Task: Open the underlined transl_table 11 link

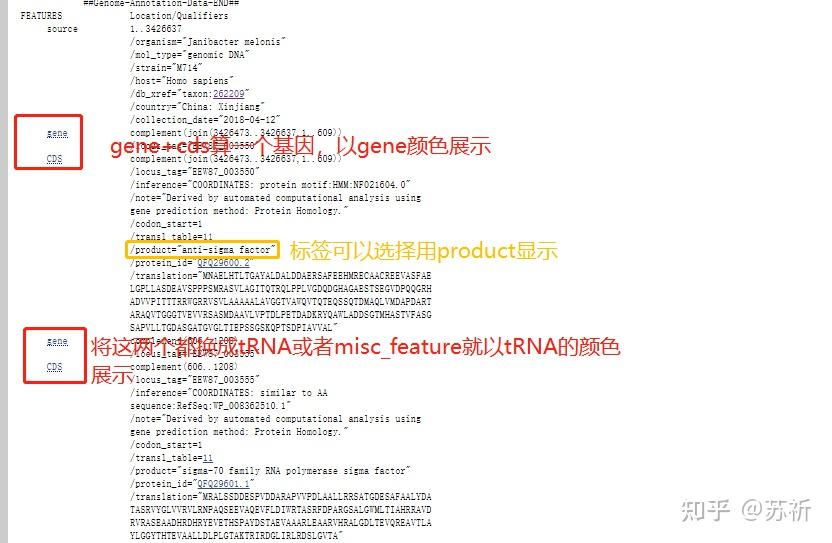Action: [x=207, y=458]
